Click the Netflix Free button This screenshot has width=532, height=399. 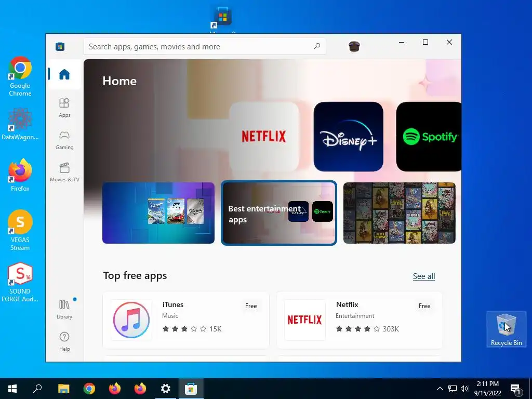424,305
